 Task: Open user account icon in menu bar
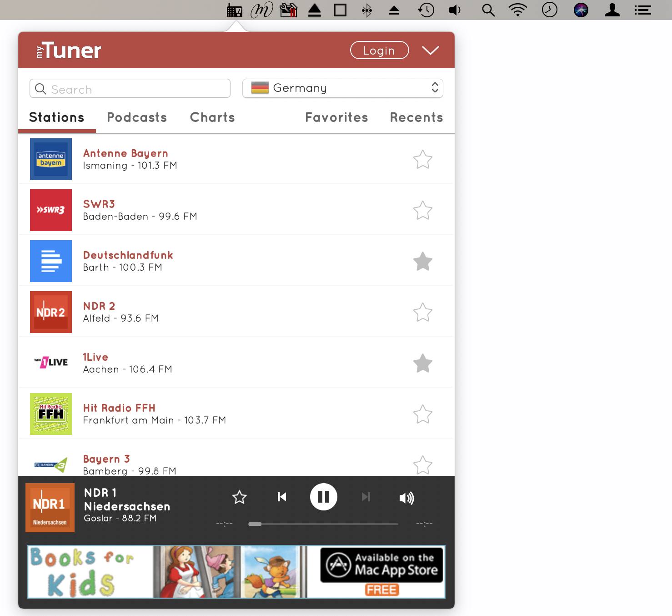612,10
